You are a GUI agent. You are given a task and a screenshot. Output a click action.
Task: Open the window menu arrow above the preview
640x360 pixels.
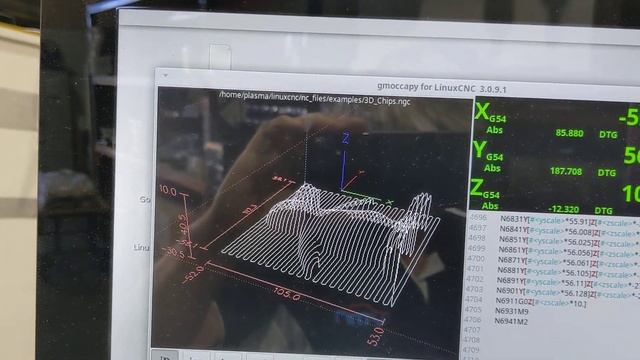[165, 75]
